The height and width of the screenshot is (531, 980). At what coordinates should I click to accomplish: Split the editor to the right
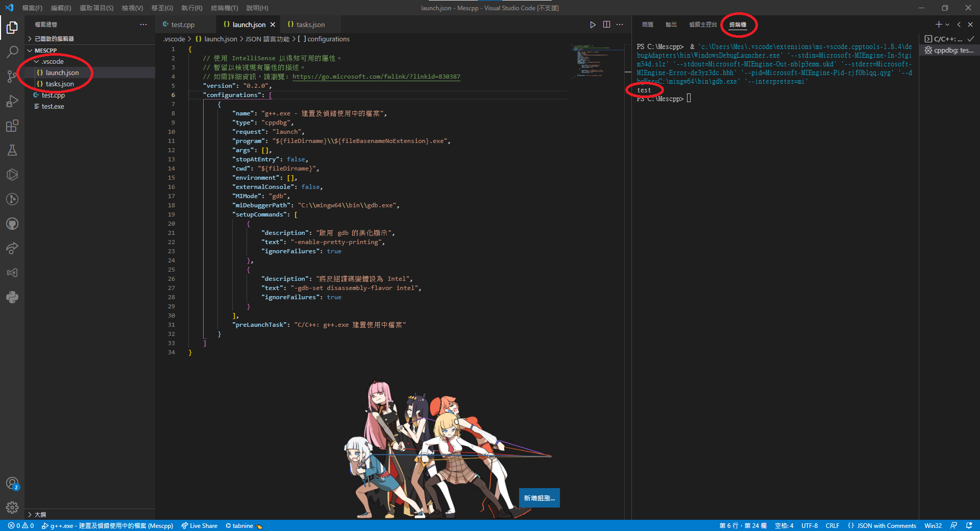tap(606, 25)
